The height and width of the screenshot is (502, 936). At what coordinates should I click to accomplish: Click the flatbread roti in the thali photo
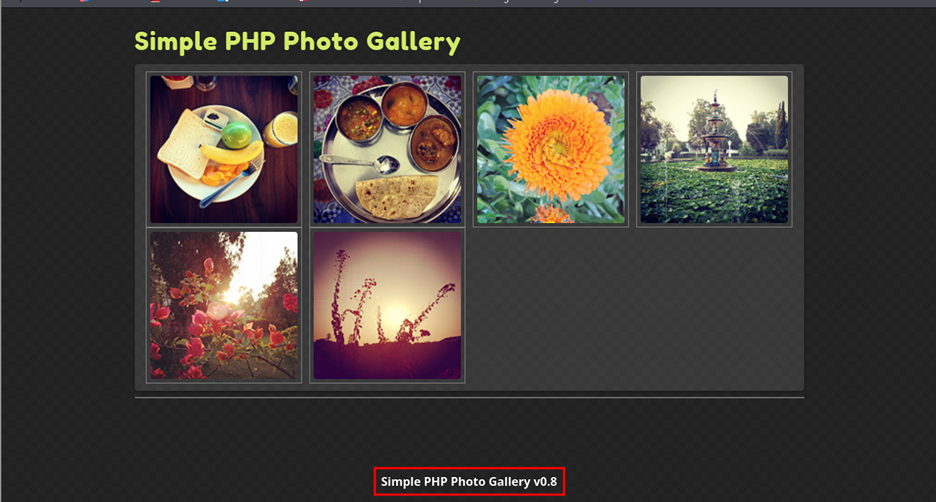397,196
